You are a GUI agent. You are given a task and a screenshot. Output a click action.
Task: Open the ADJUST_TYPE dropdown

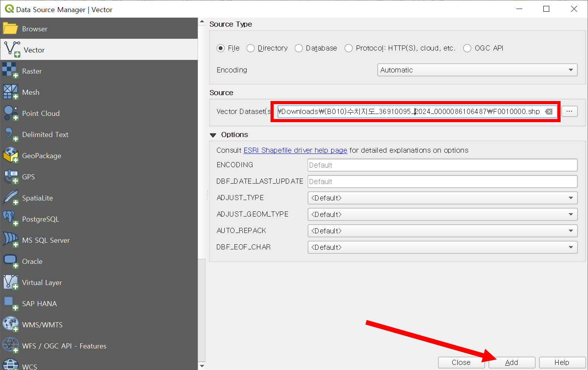[x=442, y=198]
